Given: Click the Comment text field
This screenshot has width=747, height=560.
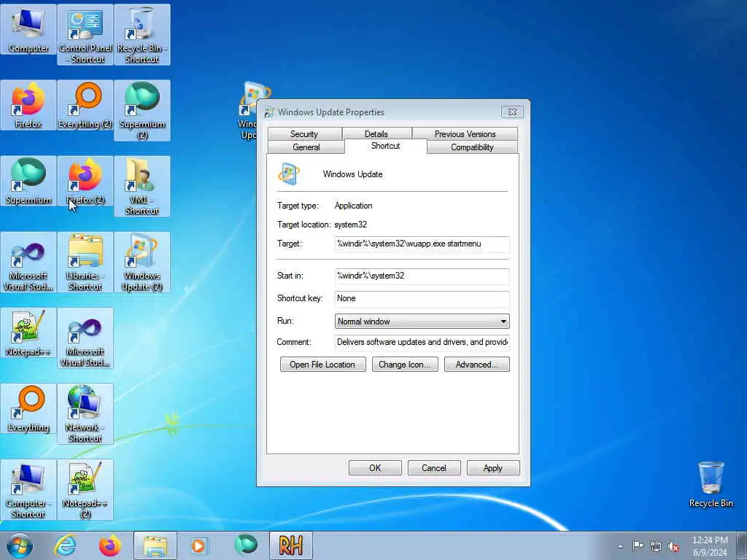Looking at the screenshot, I should click(422, 342).
